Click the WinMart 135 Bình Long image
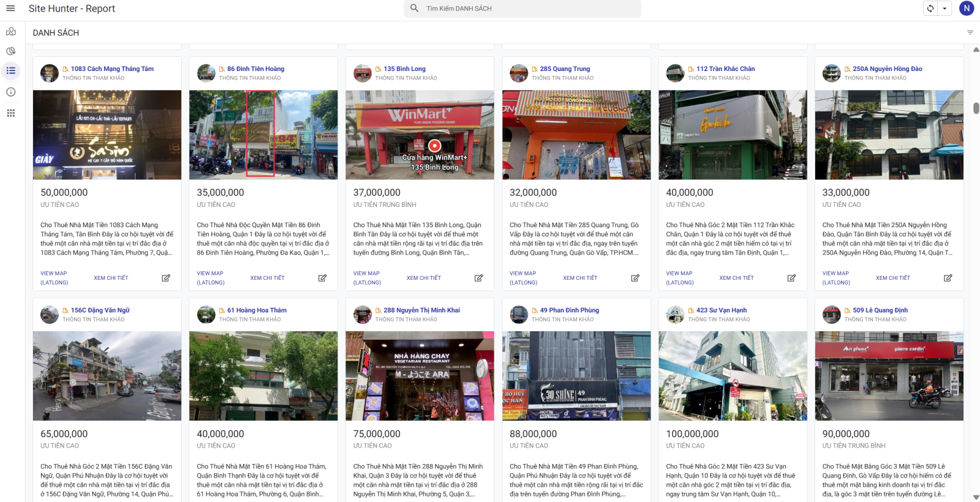980x502 pixels. click(x=420, y=135)
